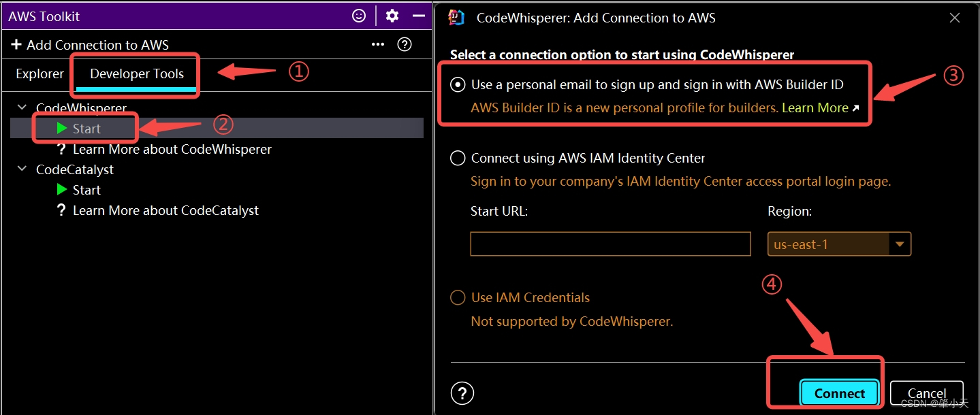The height and width of the screenshot is (415, 980).
Task: Click the Learn More about CodeWhisperer label
Action: (x=172, y=149)
